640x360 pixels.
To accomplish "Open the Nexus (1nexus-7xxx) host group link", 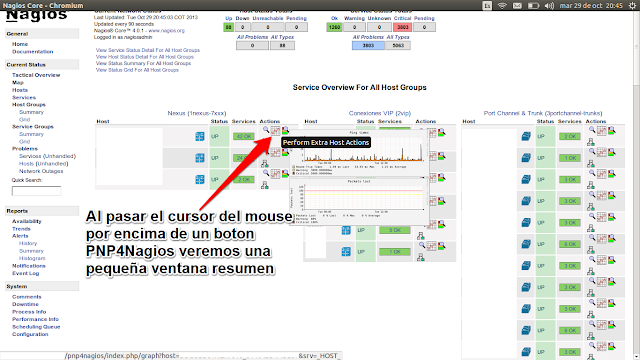I will point(197,113).
